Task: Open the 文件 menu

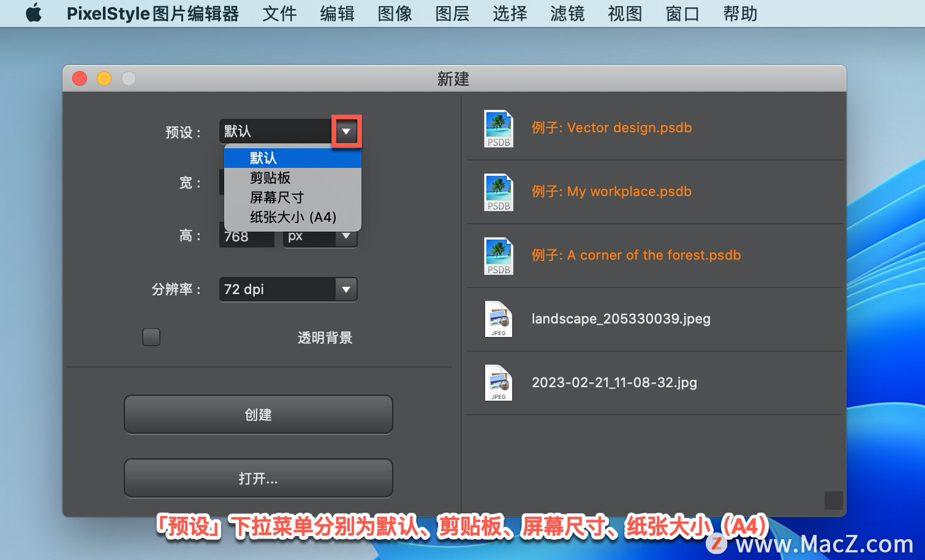Action: [x=279, y=13]
